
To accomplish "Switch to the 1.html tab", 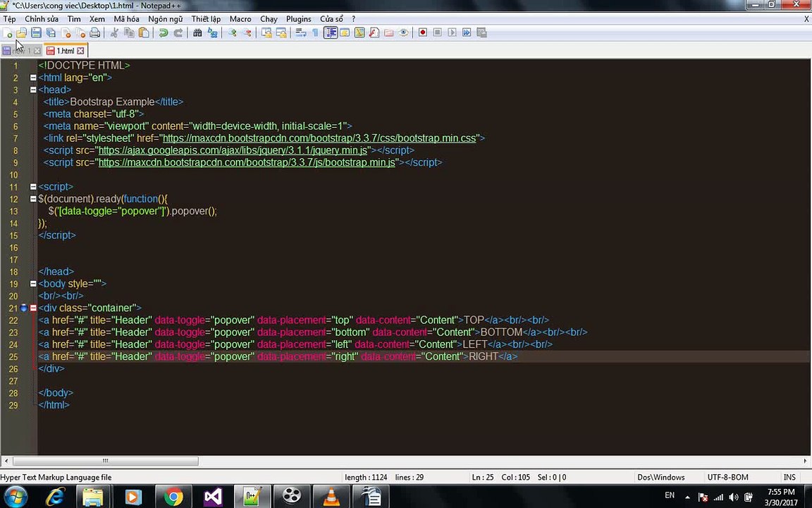I will tap(66, 51).
